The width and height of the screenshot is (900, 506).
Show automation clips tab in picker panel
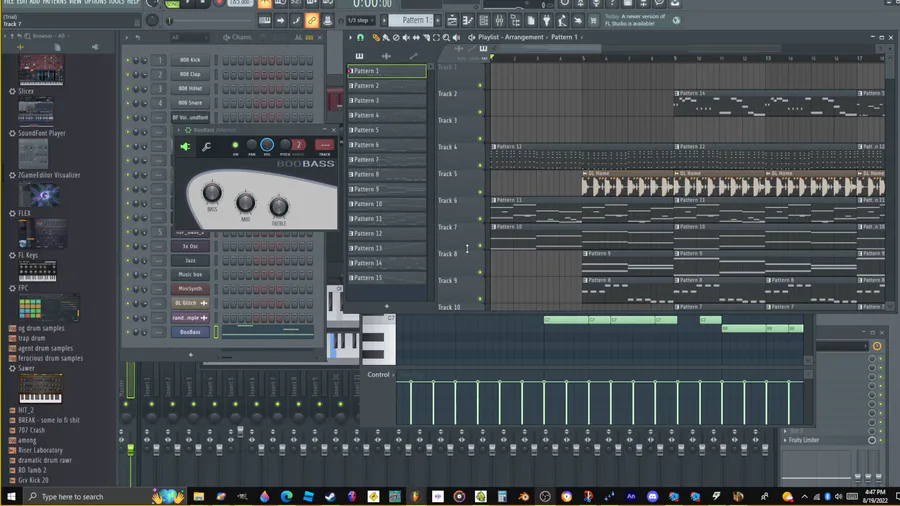[x=413, y=56]
